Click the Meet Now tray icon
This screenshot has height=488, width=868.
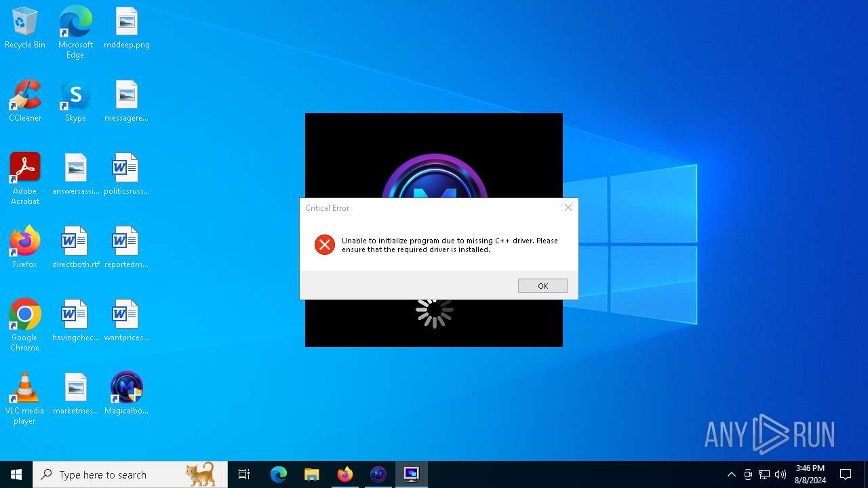point(748,474)
